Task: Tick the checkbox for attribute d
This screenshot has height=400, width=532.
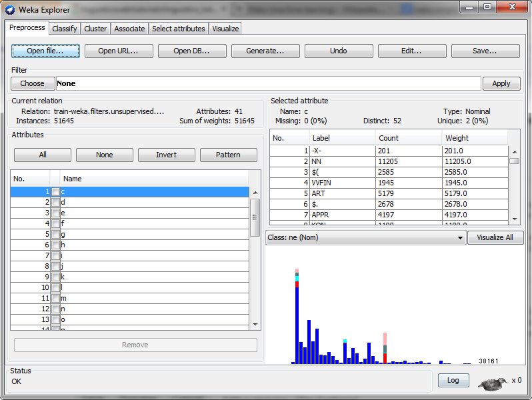Action: click(56, 202)
